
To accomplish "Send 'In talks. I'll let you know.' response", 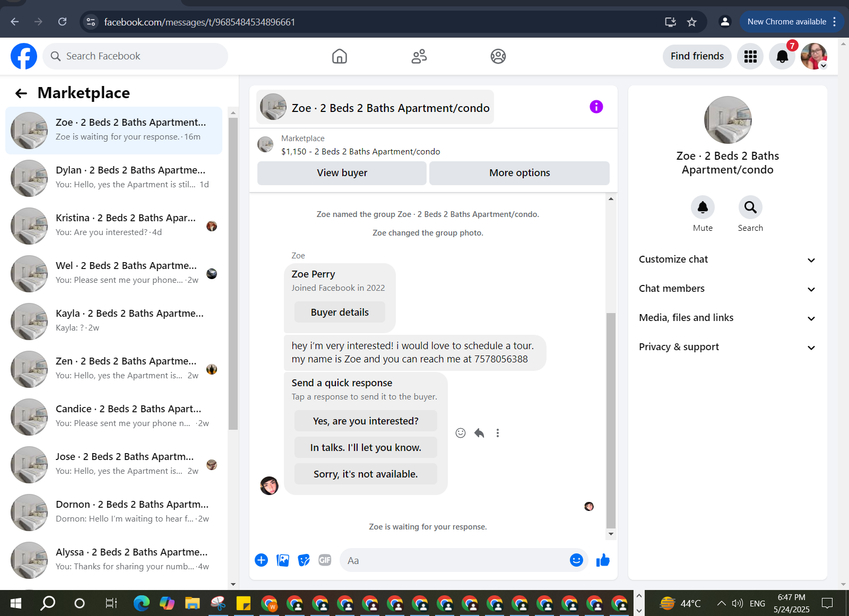I will (x=366, y=447).
